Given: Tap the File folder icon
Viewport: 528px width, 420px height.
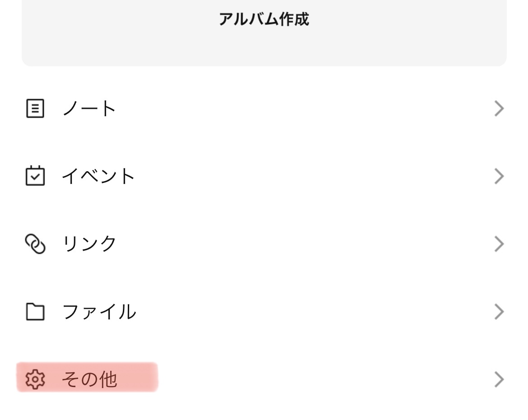Looking at the screenshot, I should click(35, 312).
